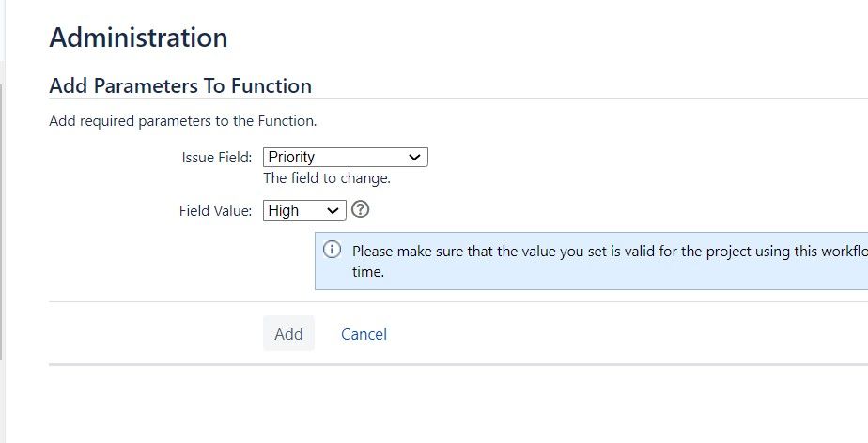Click the grey scrollbar on the left edge
868x443 pixels.
(x=2, y=221)
